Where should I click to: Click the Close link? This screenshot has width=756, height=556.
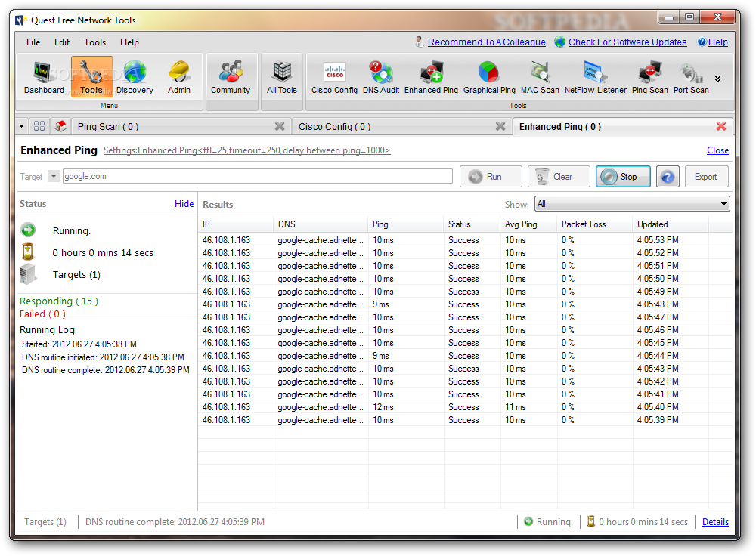click(717, 150)
